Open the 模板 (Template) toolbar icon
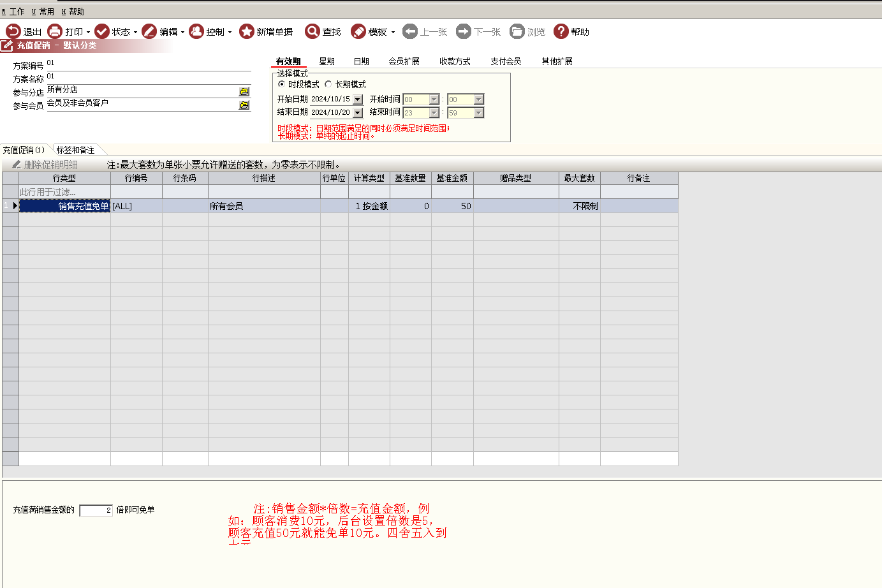This screenshot has height=588, width=882. click(x=358, y=31)
